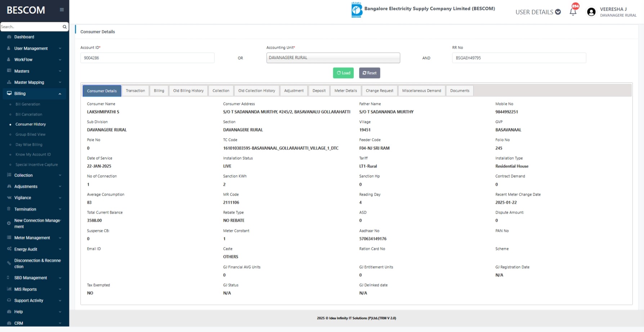This screenshot has height=332, width=644.
Task: Open Know My Account ID link
Action: [x=33, y=155]
